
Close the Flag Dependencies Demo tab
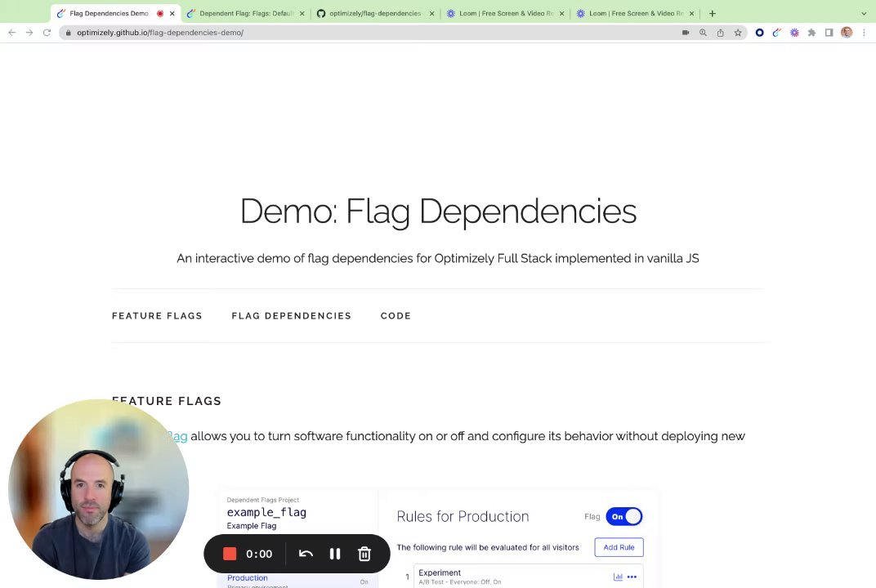[172, 13]
